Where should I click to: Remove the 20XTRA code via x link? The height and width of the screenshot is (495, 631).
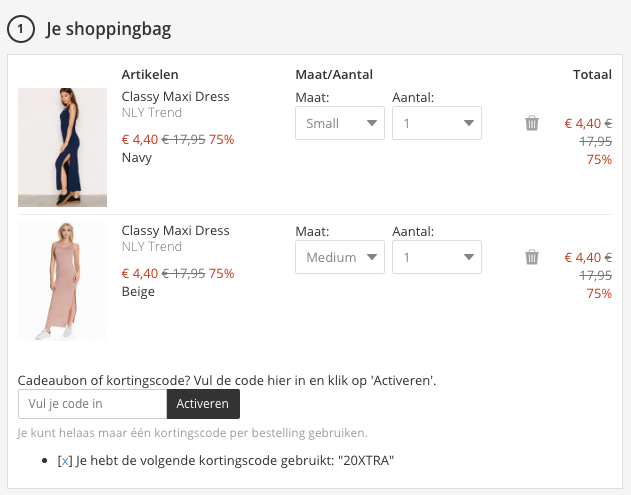(x=65, y=461)
